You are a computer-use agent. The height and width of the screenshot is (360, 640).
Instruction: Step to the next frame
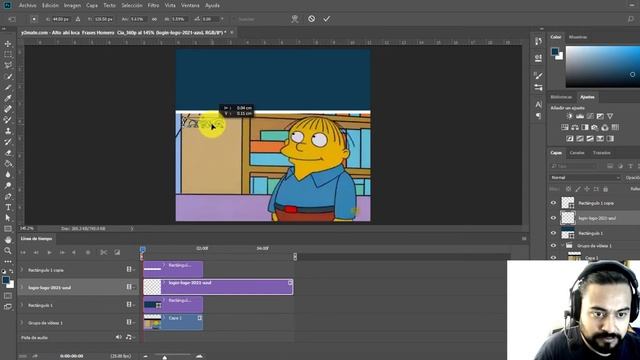coord(62,253)
